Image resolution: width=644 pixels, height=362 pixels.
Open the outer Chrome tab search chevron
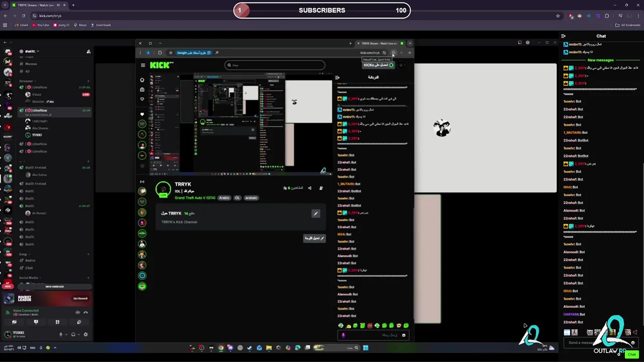(x=5, y=5)
